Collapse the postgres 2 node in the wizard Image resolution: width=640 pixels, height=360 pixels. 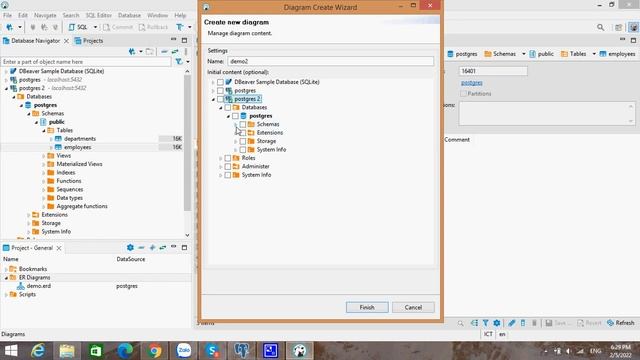pos(213,99)
